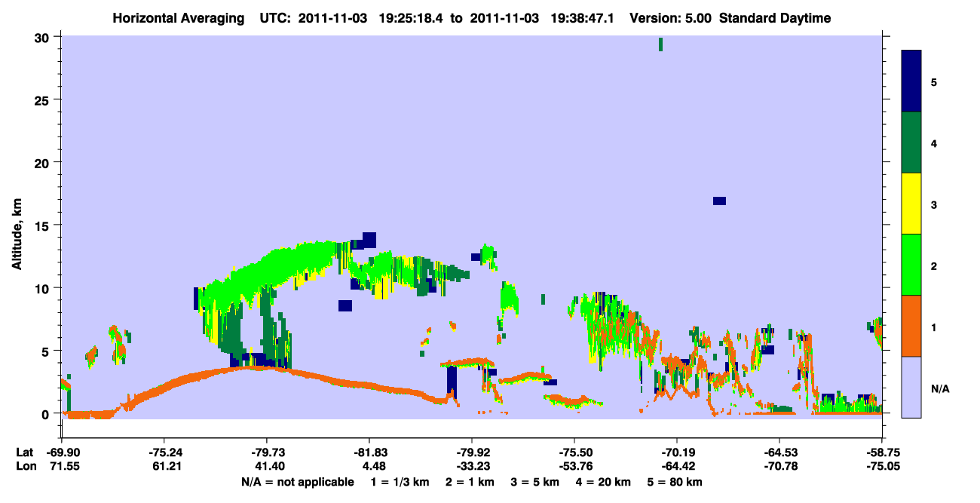Click legend text '4 = 20 km'
The height and width of the screenshot is (503, 980).
pyautogui.click(x=602, y=482)
